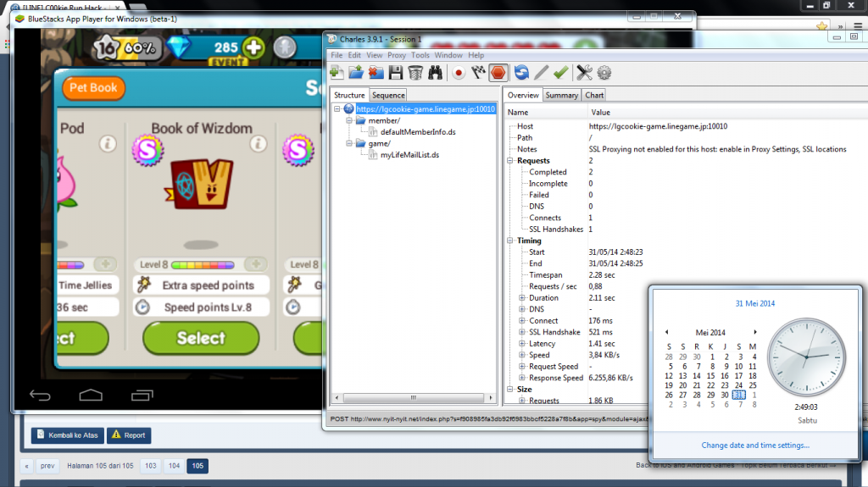Open Tools wrench and screwdriver icon
The image size is (868, 487).
click(x=584, y=73)
